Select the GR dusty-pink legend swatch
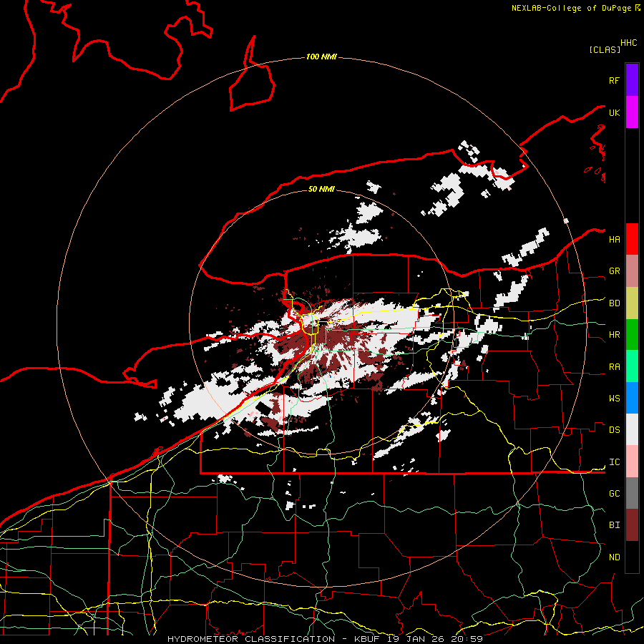This screenshot has height=644, width=644. [632, 270]
